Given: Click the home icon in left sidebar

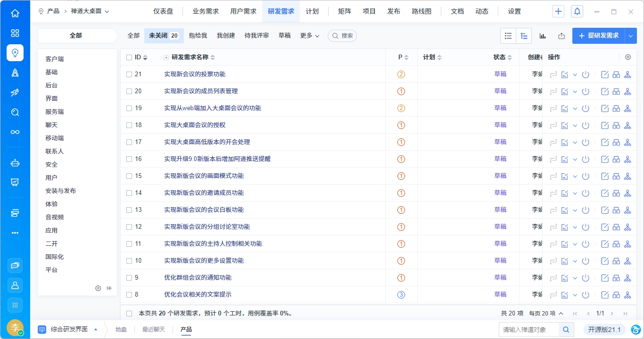Looking at the screenshot, I should click(x=15, y=13).
